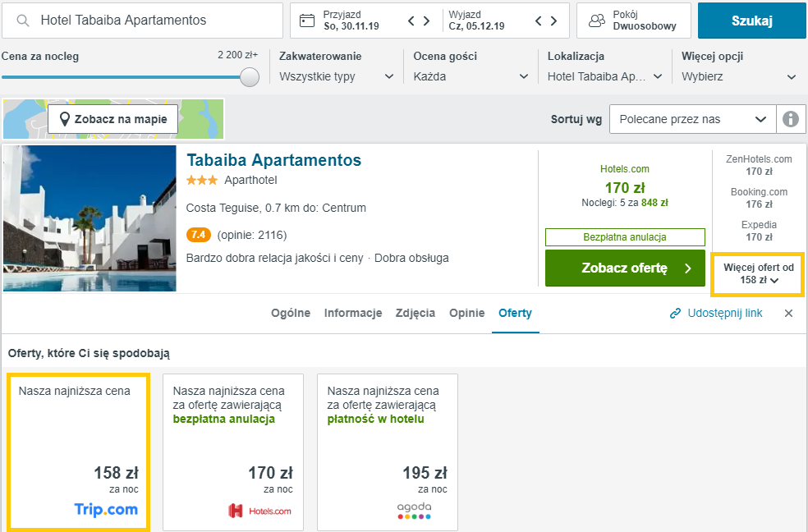Open the sort info icon

(791, 119)
